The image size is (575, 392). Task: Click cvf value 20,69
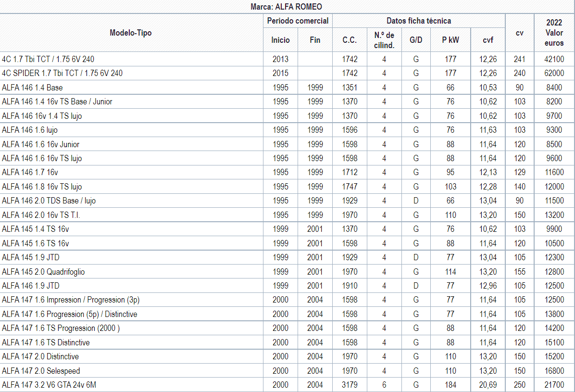click(x=487, y=385)
